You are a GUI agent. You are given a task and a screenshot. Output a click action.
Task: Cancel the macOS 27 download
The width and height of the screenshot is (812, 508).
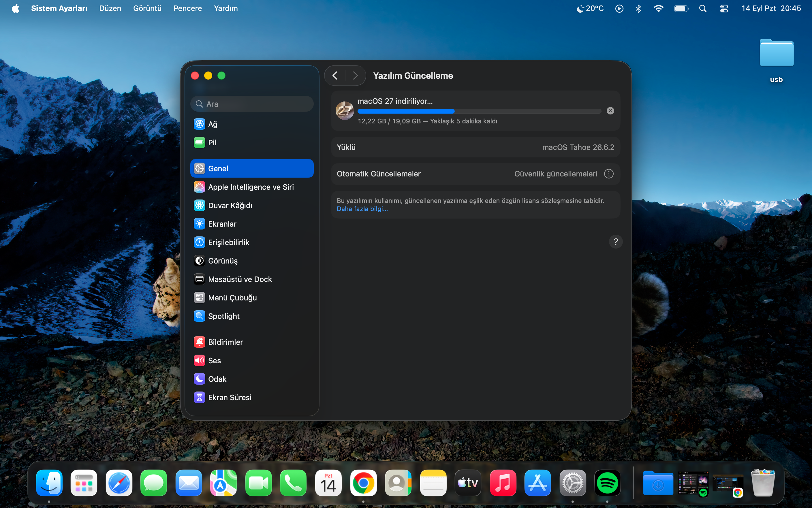pos(610,111)
